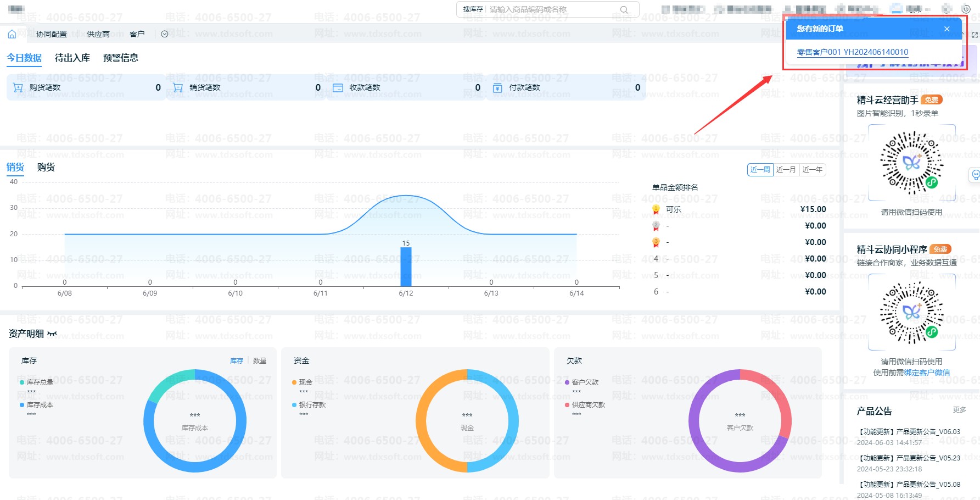Click the power logout icon
The width and height of the screenshot is (980, 500).
coord(966,9)
